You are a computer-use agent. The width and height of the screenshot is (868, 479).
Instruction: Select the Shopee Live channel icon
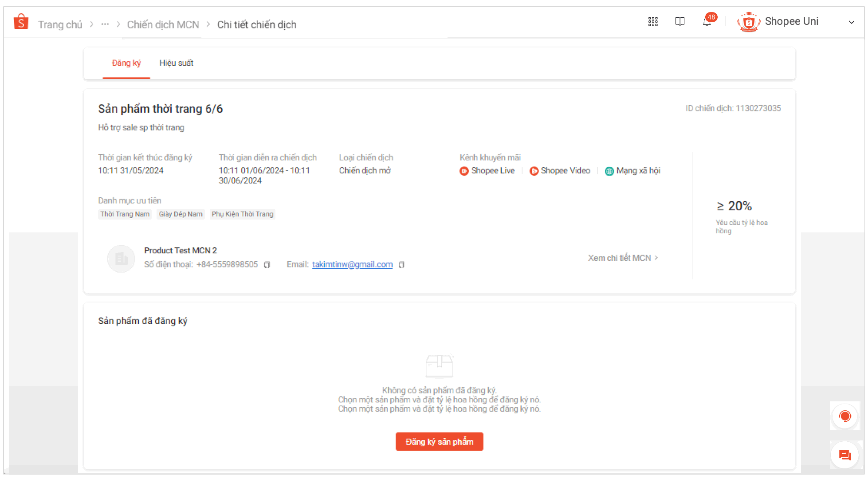click(464, 171)
